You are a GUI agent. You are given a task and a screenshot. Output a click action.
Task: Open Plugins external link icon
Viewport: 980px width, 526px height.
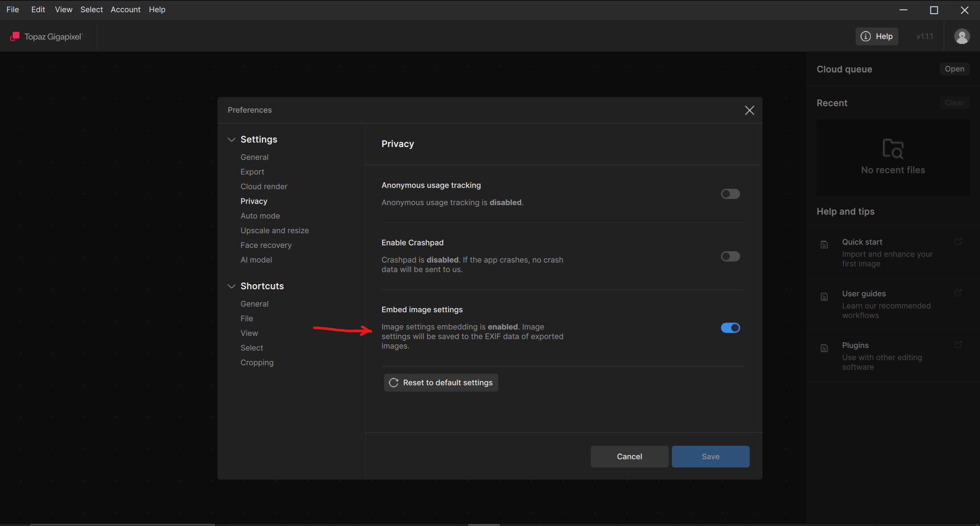[958, 345]
